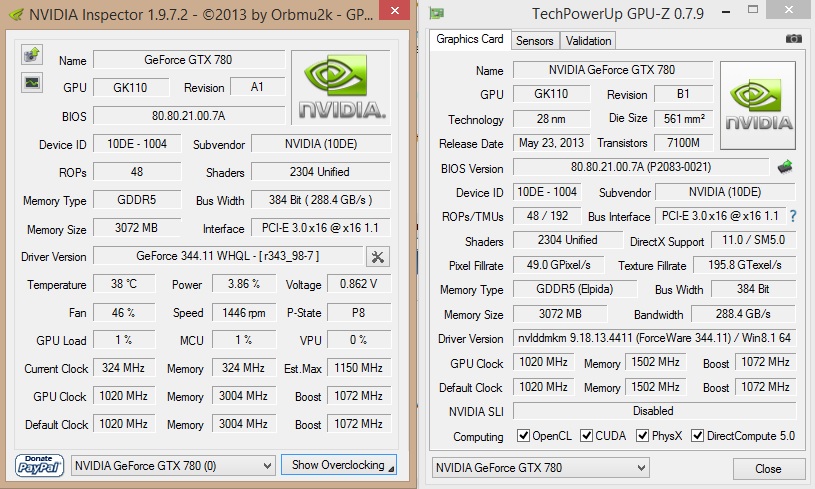Click the Fan value 46 %
Viewport: 815px width, 489px height.
tap(124, 312)
